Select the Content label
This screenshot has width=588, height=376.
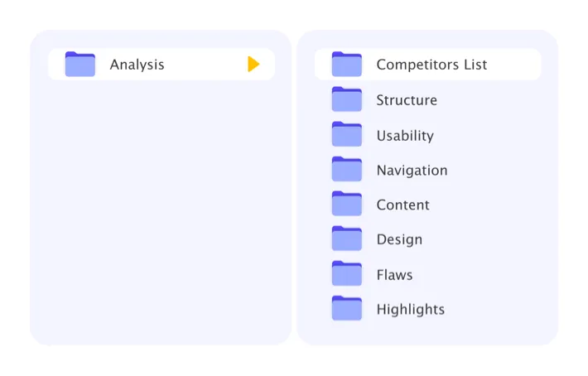click(403, 205)
